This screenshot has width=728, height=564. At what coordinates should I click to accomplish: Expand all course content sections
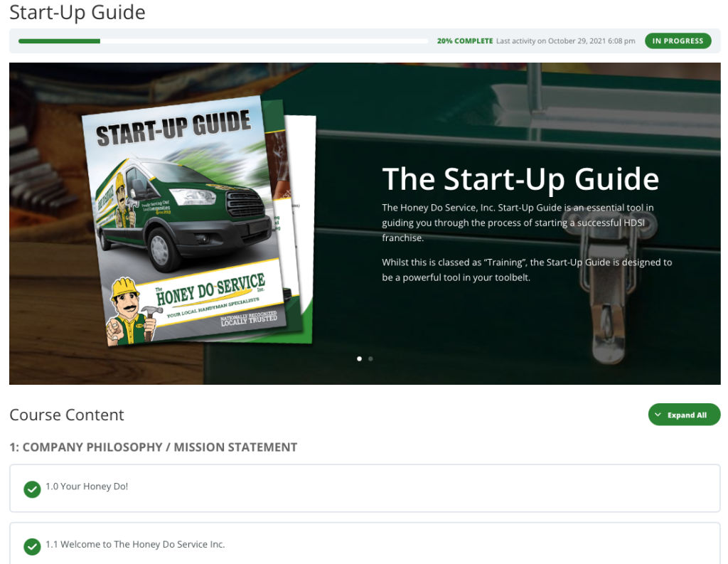pos(684,415)
